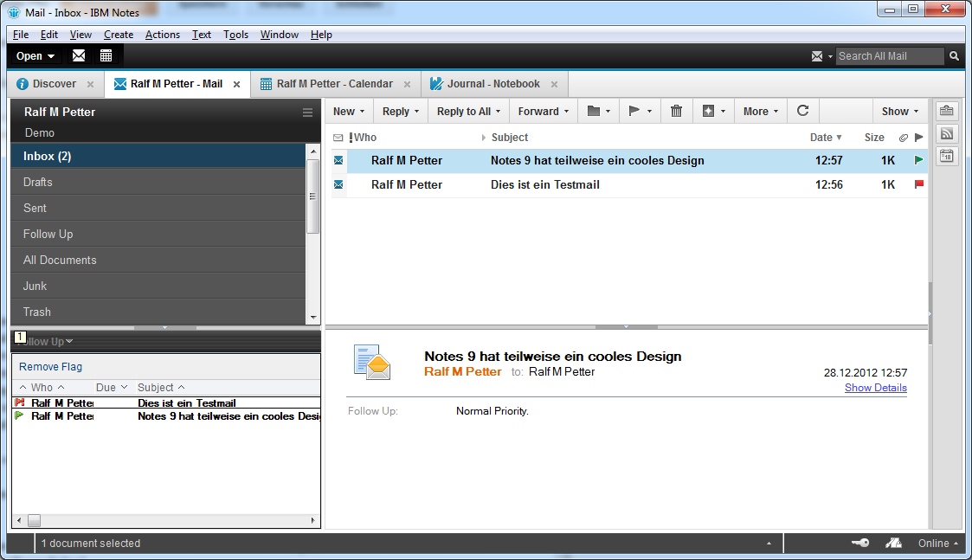Screen dimensions: 972x560
Task: Open the feeds icon in right sidebar
Action: click(946, 133)
